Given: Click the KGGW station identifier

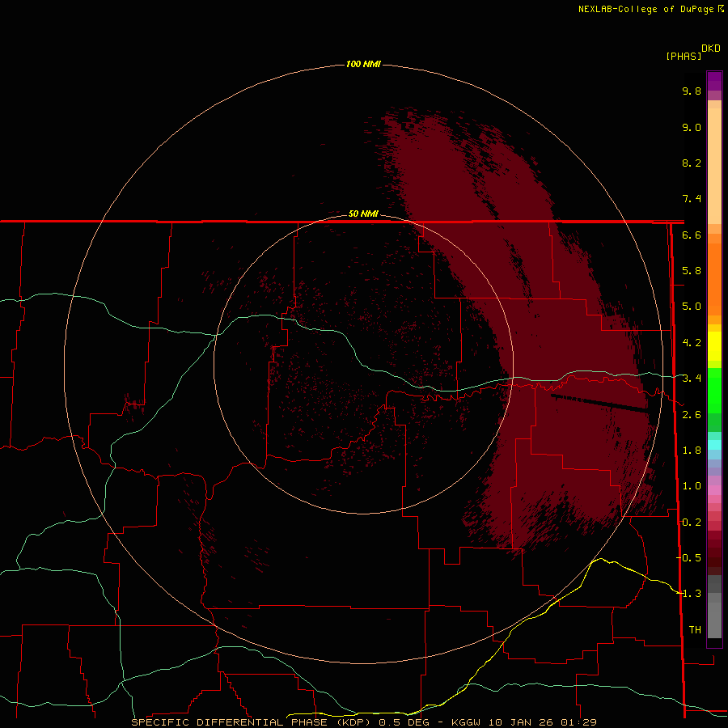Looking at the screenshot, I should [466, 722].
